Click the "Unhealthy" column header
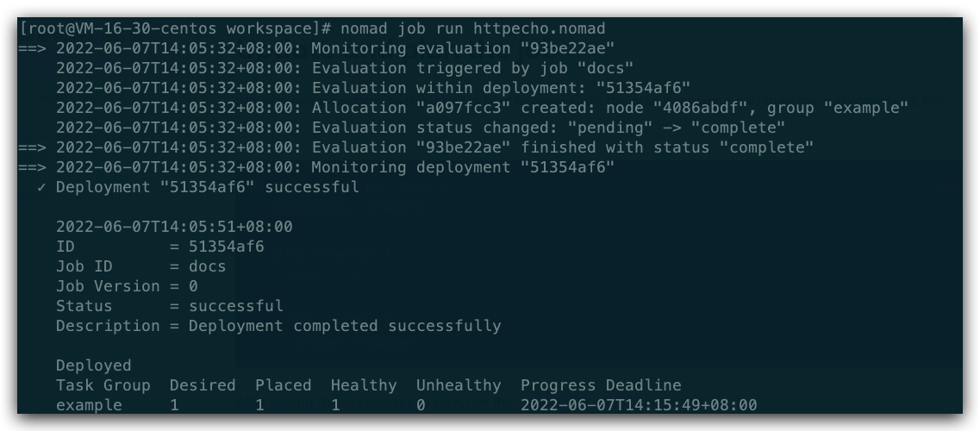980x431 pixels. (x=459, y=385)
